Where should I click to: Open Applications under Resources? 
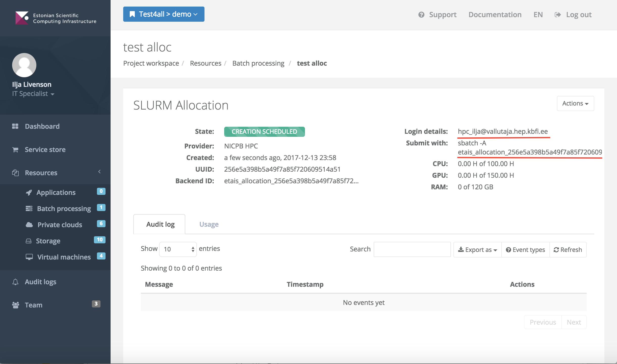click(x=56, y=193)
